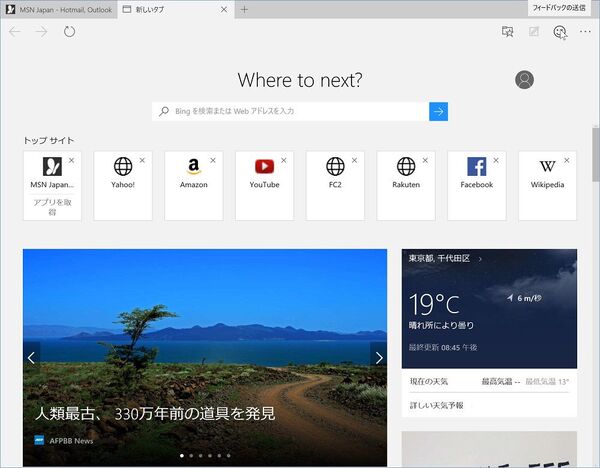
Task: Remove the YouTube tile
Action: tap(284, 160)
